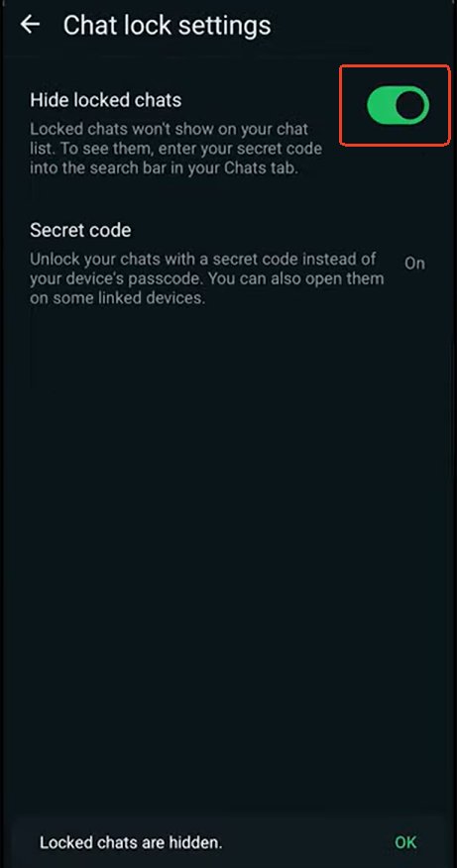Click the Chat lock settings title
Viewport: 457px width, 868px height.
(x=168, y=26)
